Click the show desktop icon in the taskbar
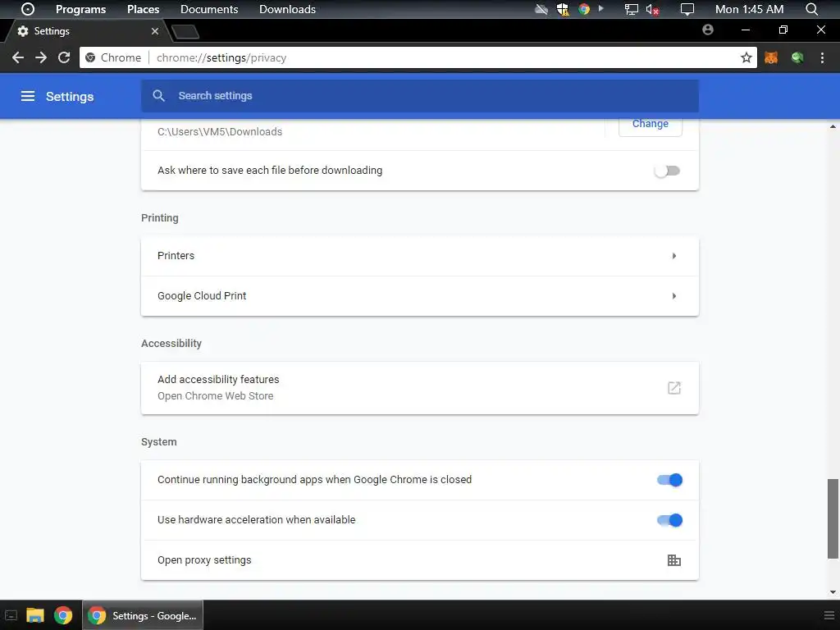The height and width of the screenshot is (630, 840). 11,615
